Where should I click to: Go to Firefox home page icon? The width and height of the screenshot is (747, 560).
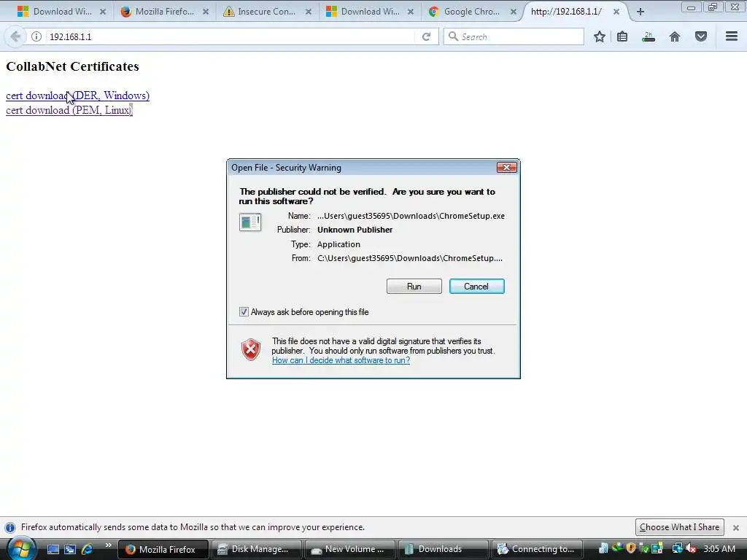(675, 36)
